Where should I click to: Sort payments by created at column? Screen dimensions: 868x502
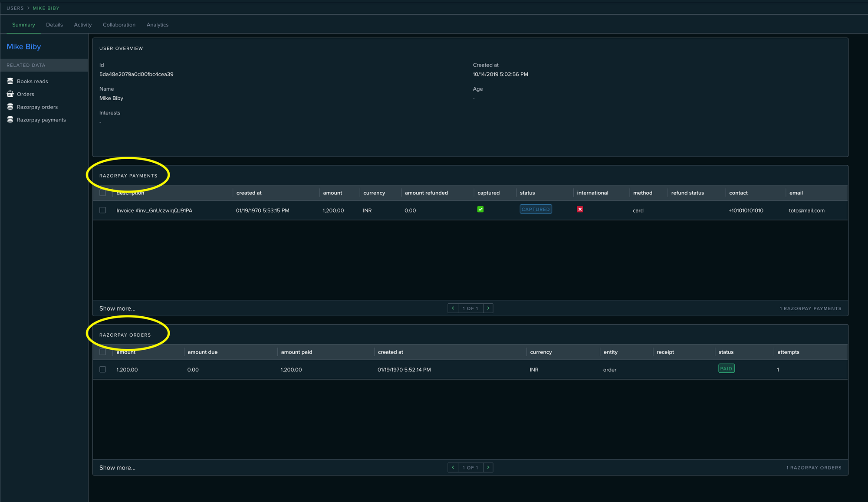coord(249,193)
